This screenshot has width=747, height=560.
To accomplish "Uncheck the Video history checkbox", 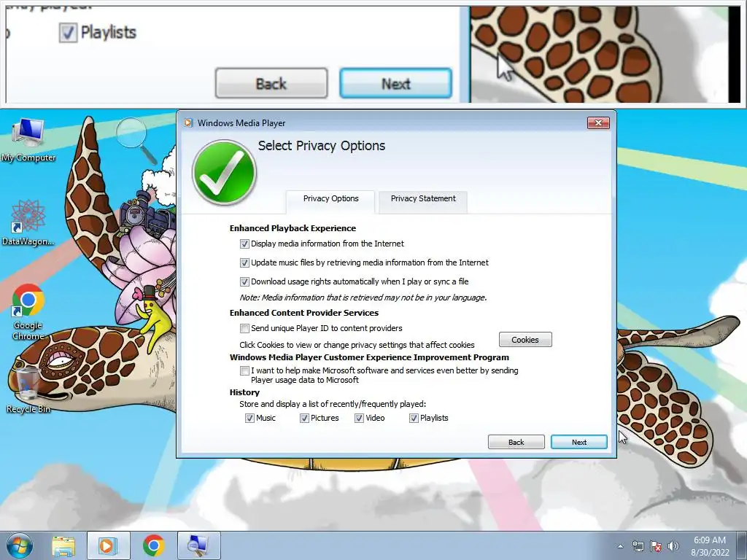I will pos(359,418).
